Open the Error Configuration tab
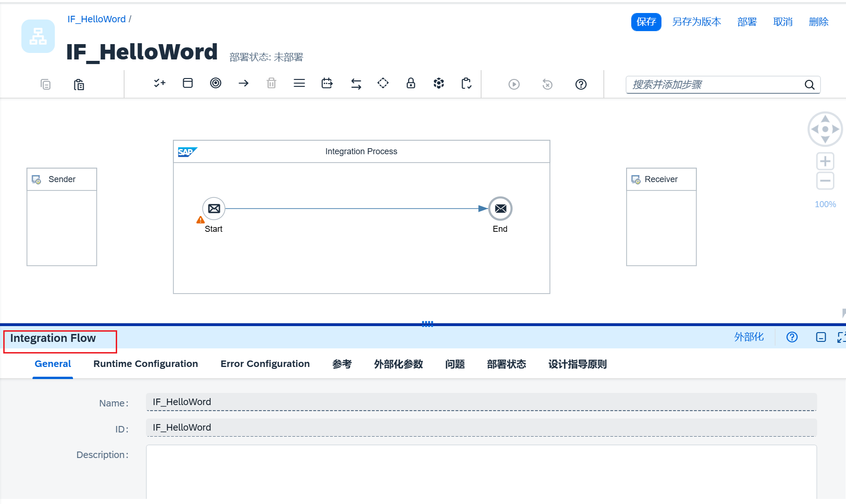 click(x=265, y=364)
